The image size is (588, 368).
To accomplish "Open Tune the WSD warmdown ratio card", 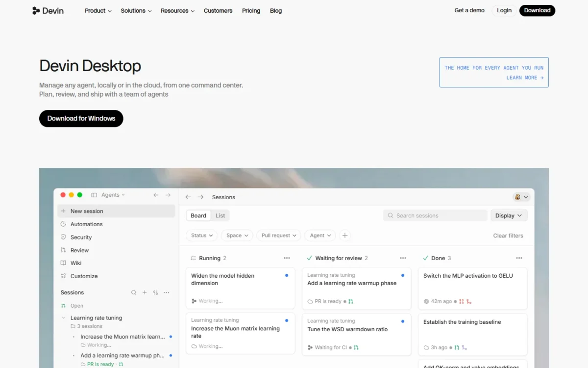I will (x=357, y=335).
